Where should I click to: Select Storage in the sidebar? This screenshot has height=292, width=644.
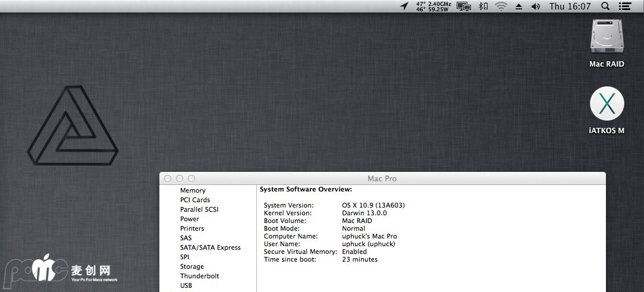coord(192,266)
